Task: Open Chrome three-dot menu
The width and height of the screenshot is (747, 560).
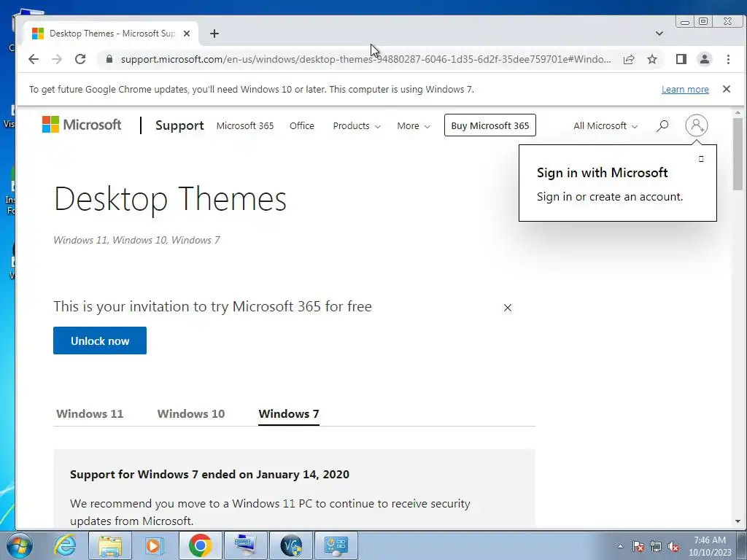Action: (x=728, y=59)
